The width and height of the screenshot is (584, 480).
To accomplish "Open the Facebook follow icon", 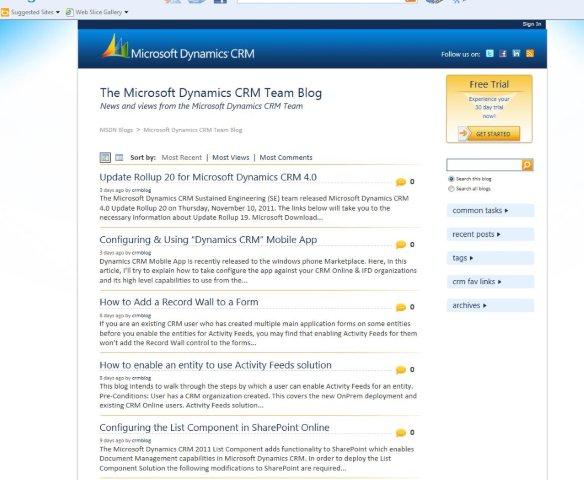I will (x=503, y=54).
